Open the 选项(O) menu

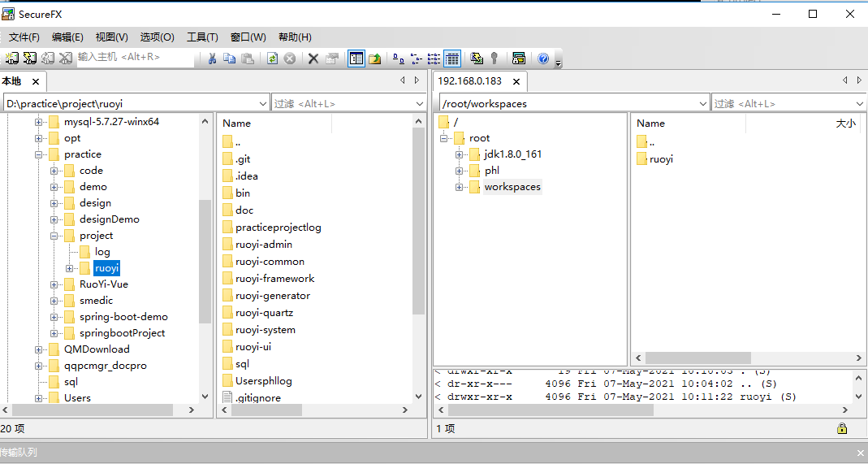tap(158, 37)
